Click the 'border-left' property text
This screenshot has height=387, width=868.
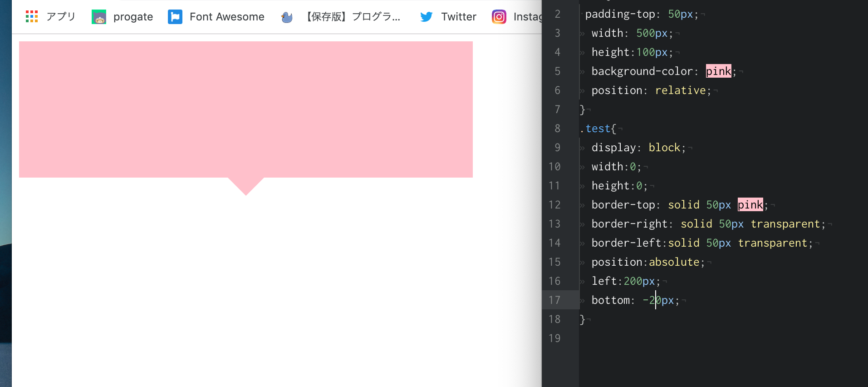(626, 243)
